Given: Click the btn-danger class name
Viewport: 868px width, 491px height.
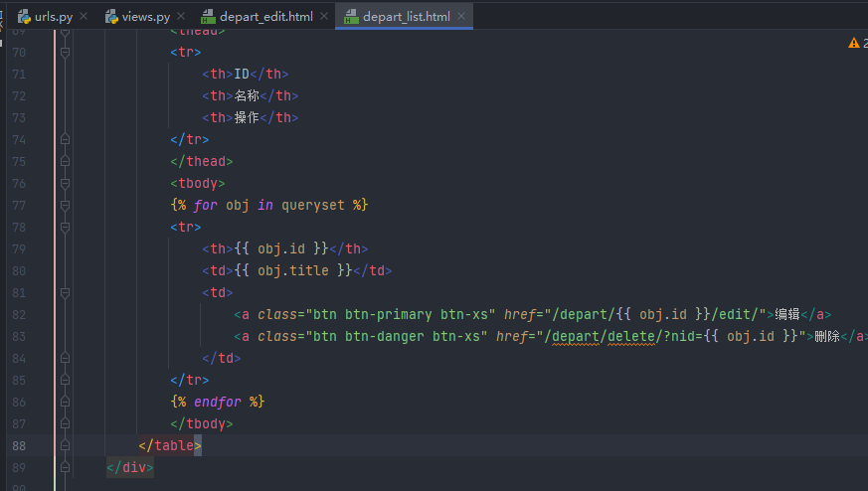Looking at the screenshot, I should click(384, 337).
